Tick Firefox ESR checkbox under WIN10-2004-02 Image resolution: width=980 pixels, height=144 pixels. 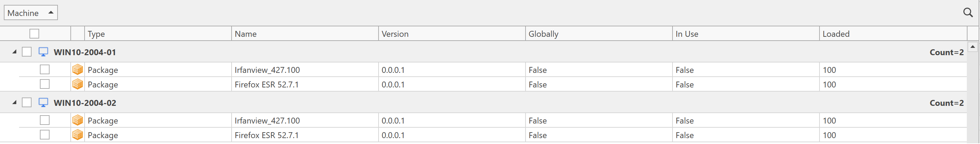pyautogui.click(x=45, y=135)
